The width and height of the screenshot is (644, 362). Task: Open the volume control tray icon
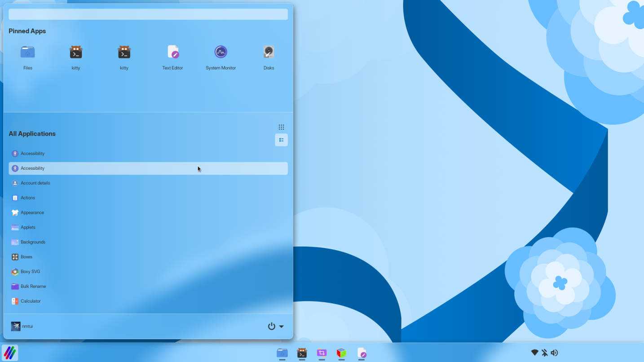tap(554, 353)
